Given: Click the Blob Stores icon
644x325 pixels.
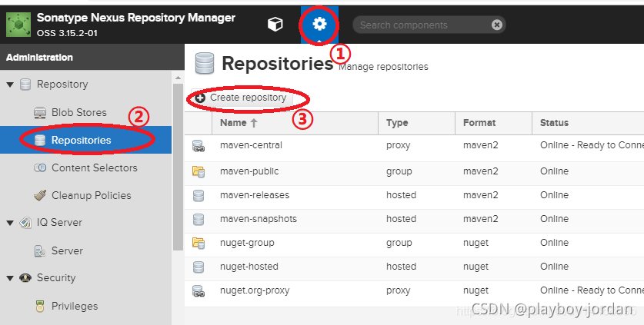Looking at the screenshot, I should tap(40, 112).
